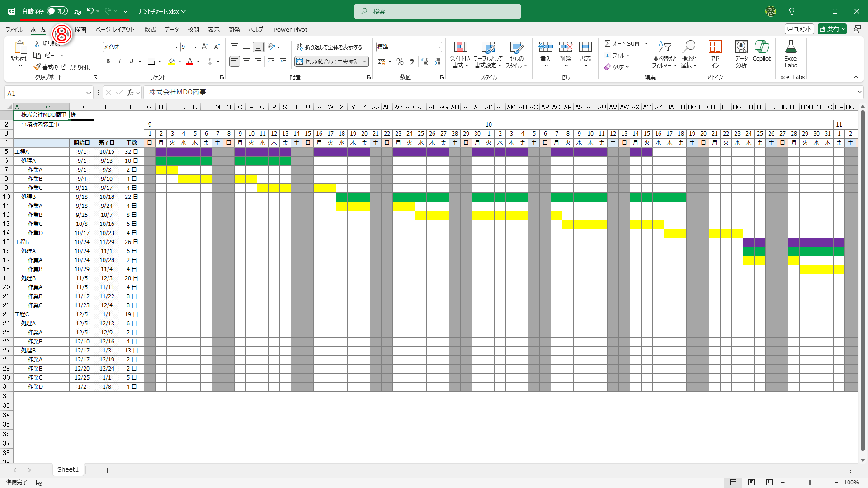Viewport: 868px width, 488px height.
Task: Click the Conditional Formatting icon
Action: coord(460,47)
